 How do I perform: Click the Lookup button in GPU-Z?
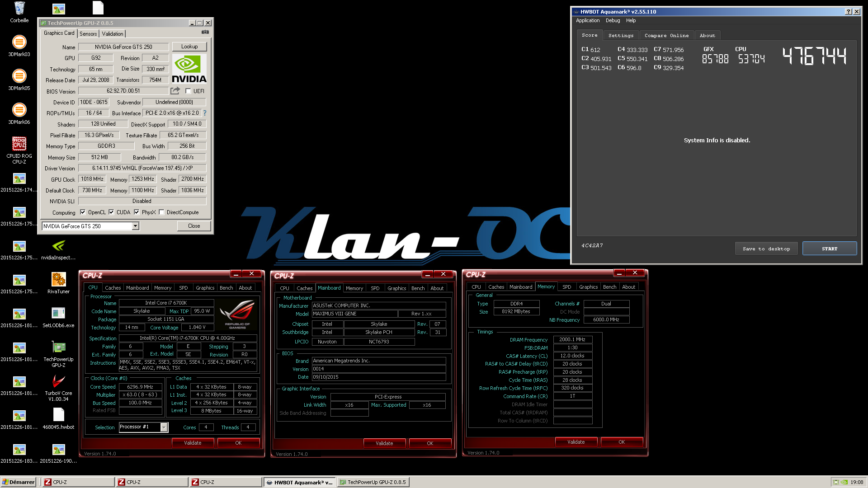click(189, 47)
